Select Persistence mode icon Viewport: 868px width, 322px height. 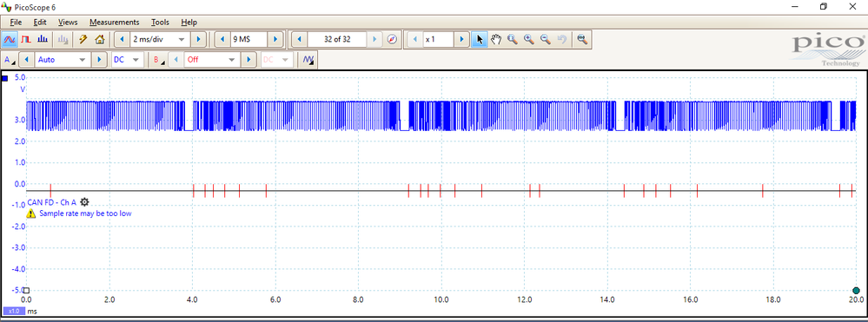[27, 39]
